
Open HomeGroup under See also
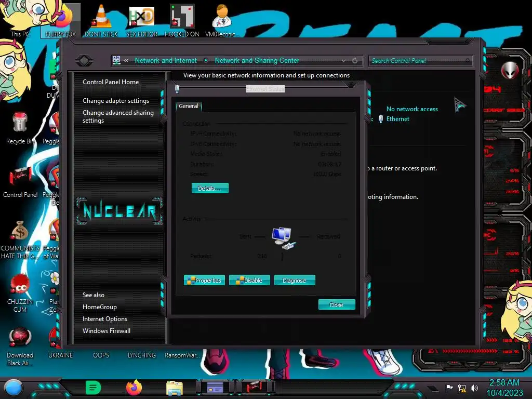pyautogui.click(x=100, y=307)
